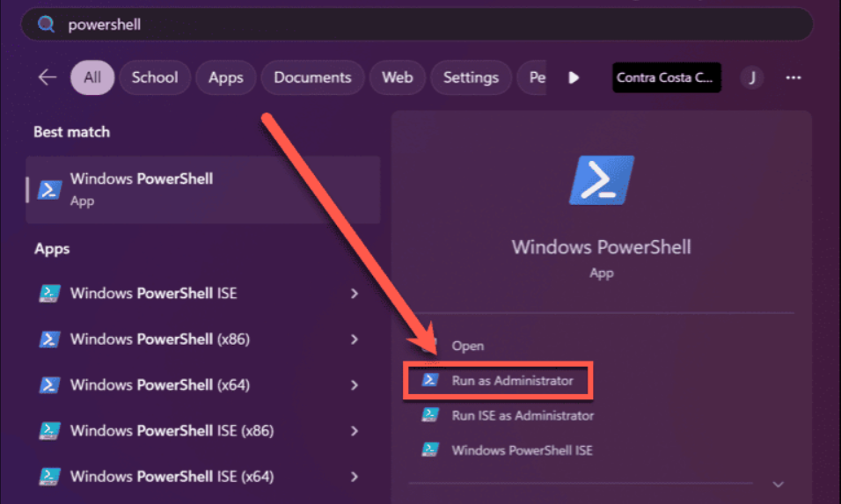Expand Windows PowerShell ISE (x64) chevron
Screen dimensions: 841x504
coord(355,477)
